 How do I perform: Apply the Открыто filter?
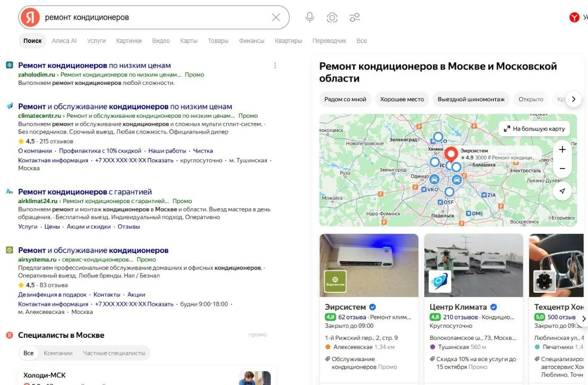point(531,99)
